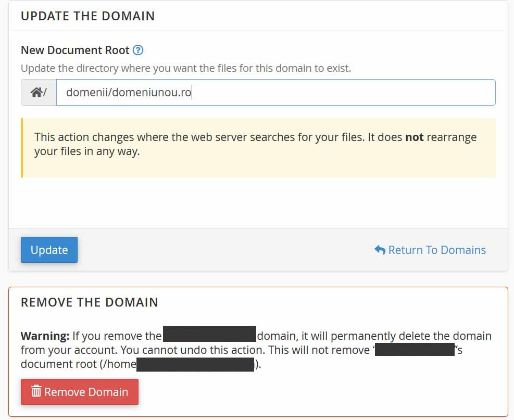Click the trash can icon on Remove Domain
514x420 pixels.
[x=36, y=391]
